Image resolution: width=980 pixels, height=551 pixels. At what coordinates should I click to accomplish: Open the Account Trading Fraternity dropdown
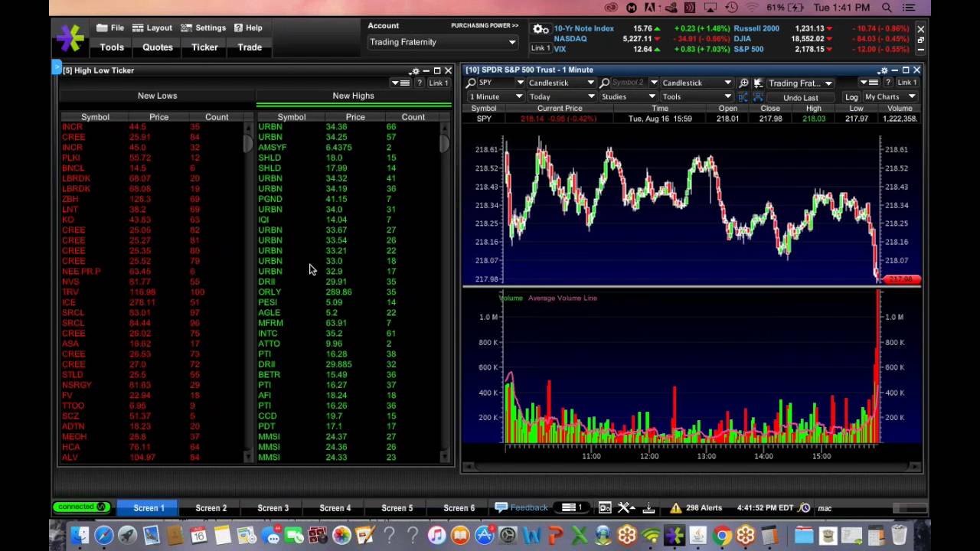pyautogui.click(x=443, y=42)
